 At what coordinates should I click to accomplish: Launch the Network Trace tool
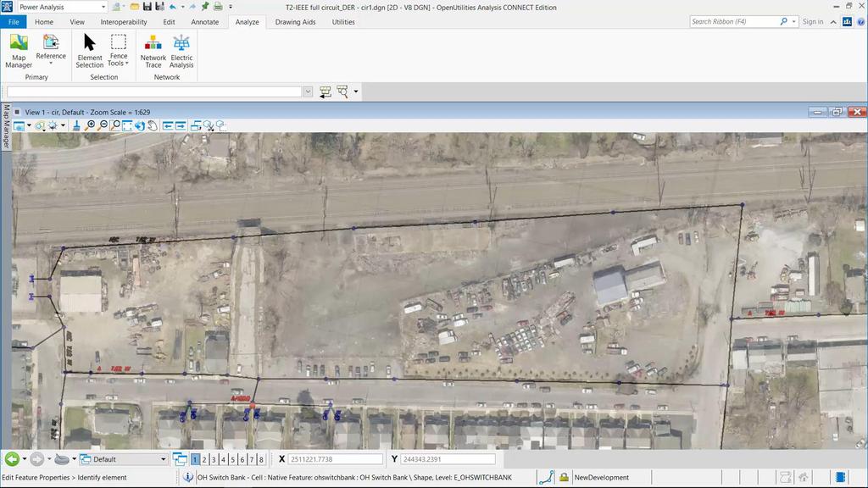tap(153, 51)
